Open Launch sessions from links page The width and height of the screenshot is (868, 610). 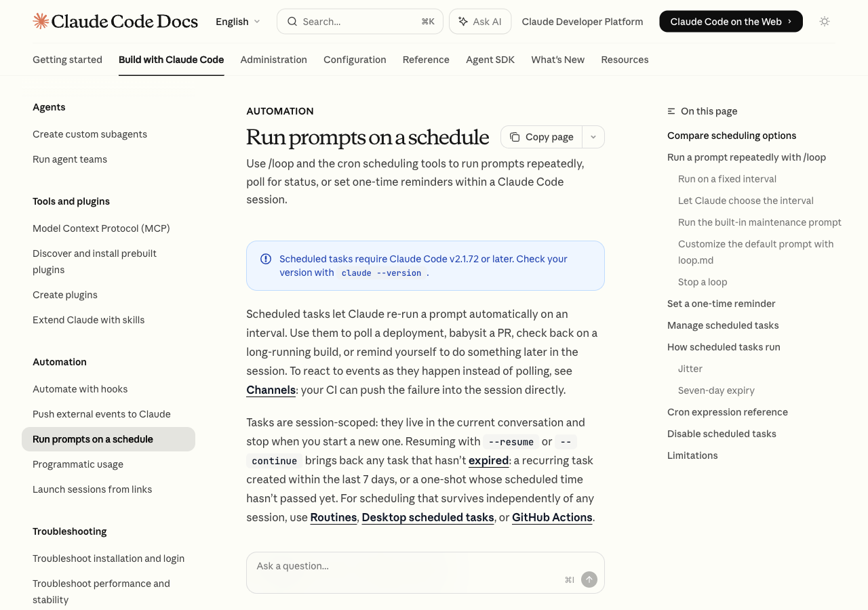point(92,489)
